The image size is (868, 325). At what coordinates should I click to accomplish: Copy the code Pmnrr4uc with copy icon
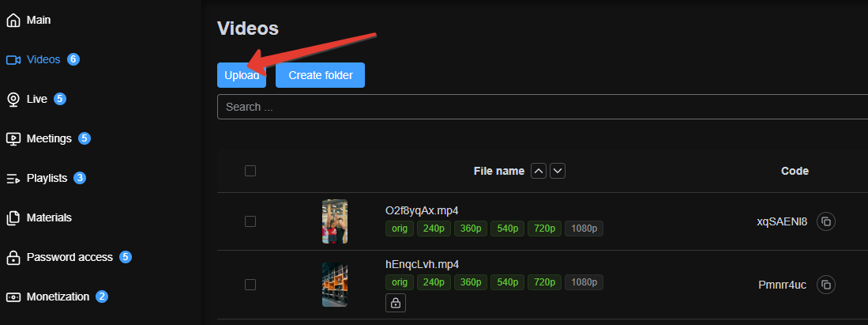pyautogui.click(x=826, y=285)
